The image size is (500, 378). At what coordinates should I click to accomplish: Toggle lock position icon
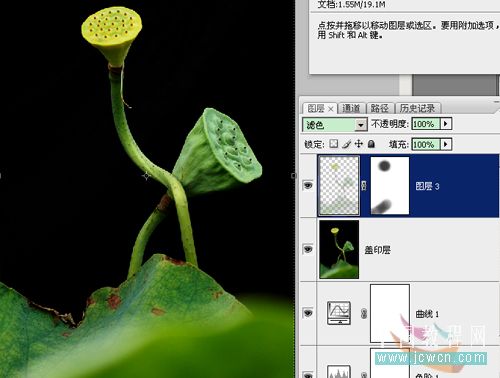[x=359, y=144]
